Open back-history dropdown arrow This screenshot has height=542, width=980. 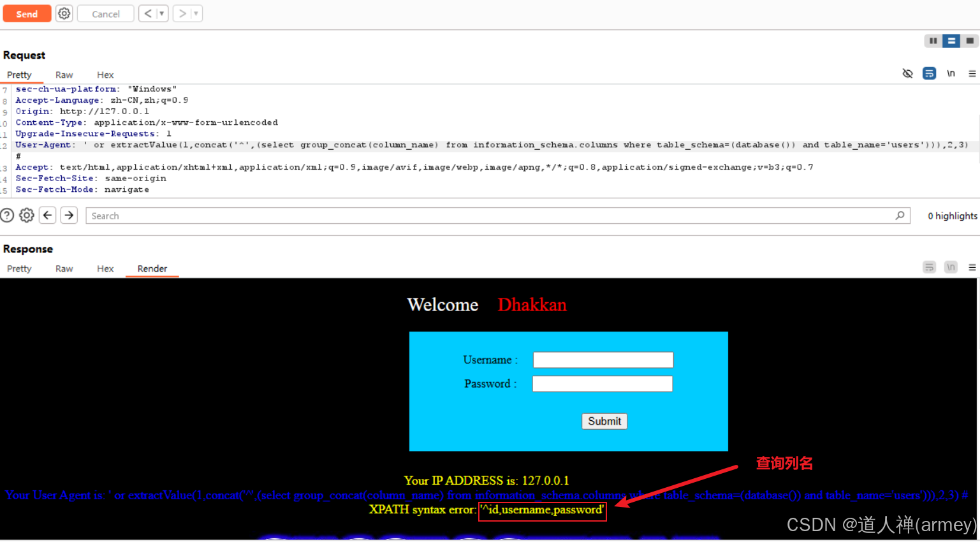point(162,13)
